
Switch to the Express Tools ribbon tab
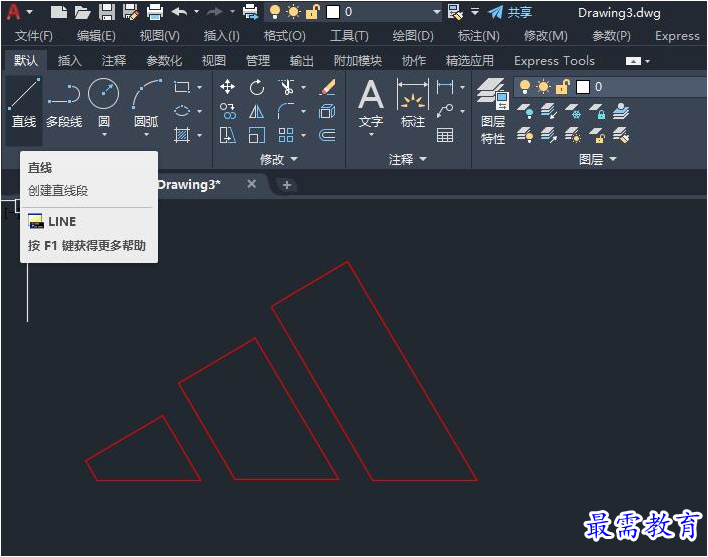[x=554, y=60]
